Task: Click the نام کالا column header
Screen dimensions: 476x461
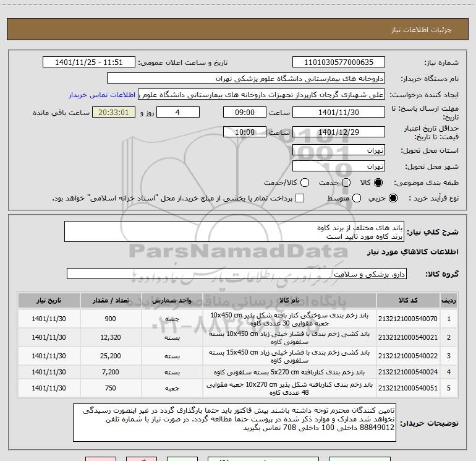Action: tap(289, 301)
